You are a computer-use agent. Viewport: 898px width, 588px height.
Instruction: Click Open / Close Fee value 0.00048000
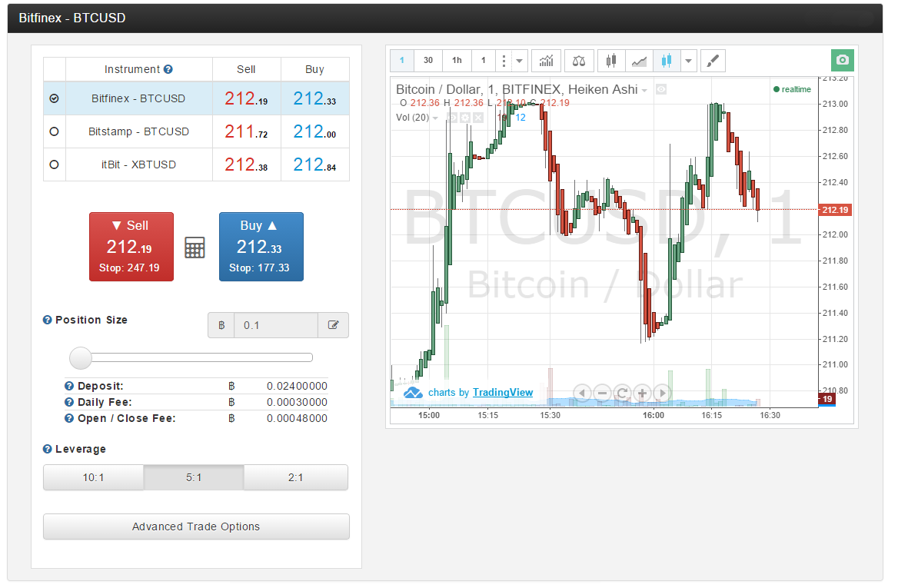click(297, 419)
